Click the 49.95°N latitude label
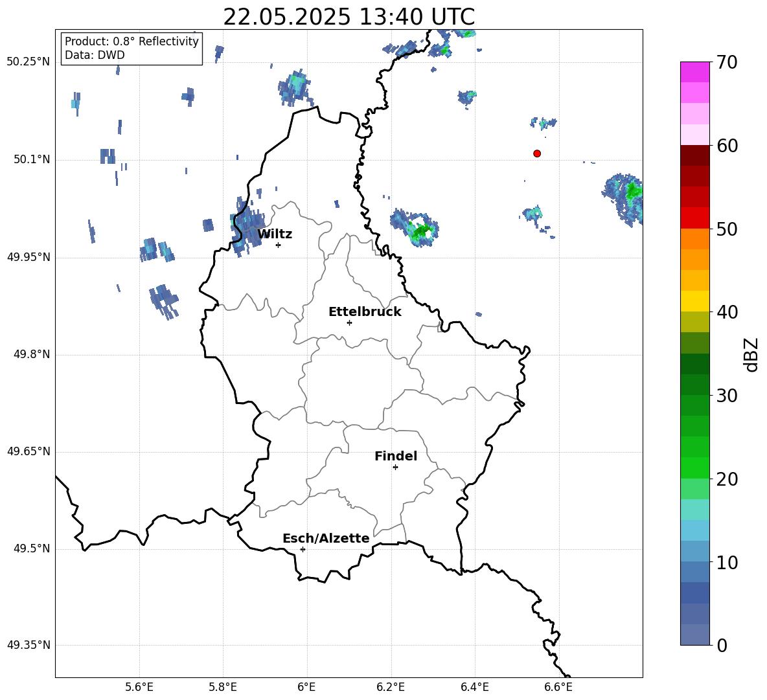 tap(29, 258)
